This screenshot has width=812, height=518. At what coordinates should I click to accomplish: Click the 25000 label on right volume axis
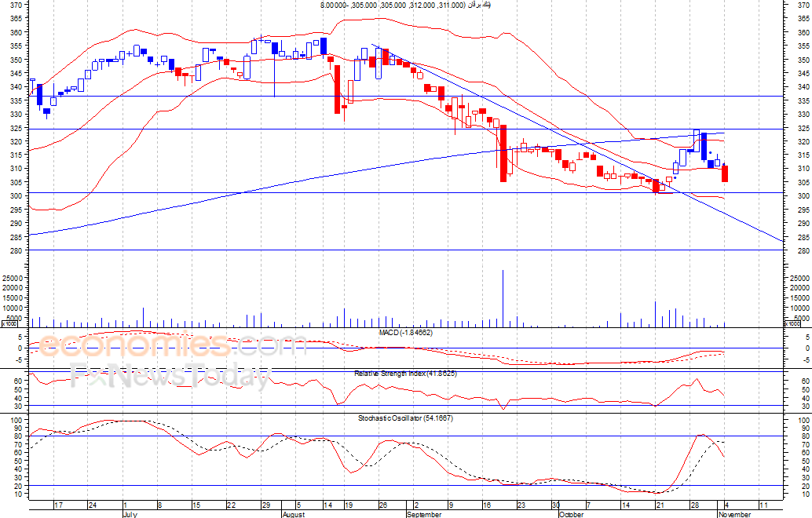click(799, 278)
